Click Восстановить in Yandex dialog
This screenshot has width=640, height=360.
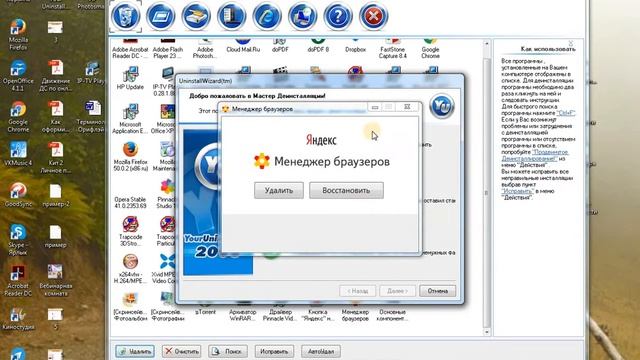tap(346, 191)
